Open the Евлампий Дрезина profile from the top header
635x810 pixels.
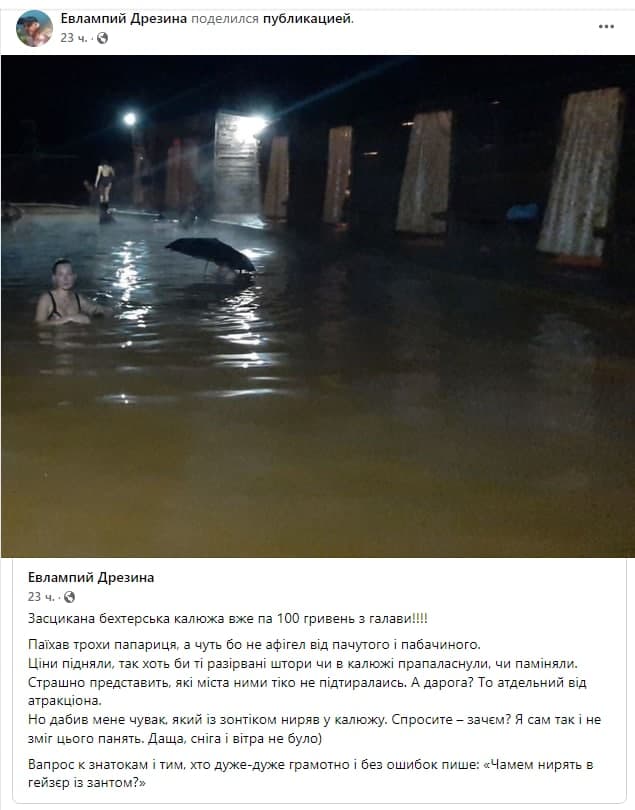123,19
